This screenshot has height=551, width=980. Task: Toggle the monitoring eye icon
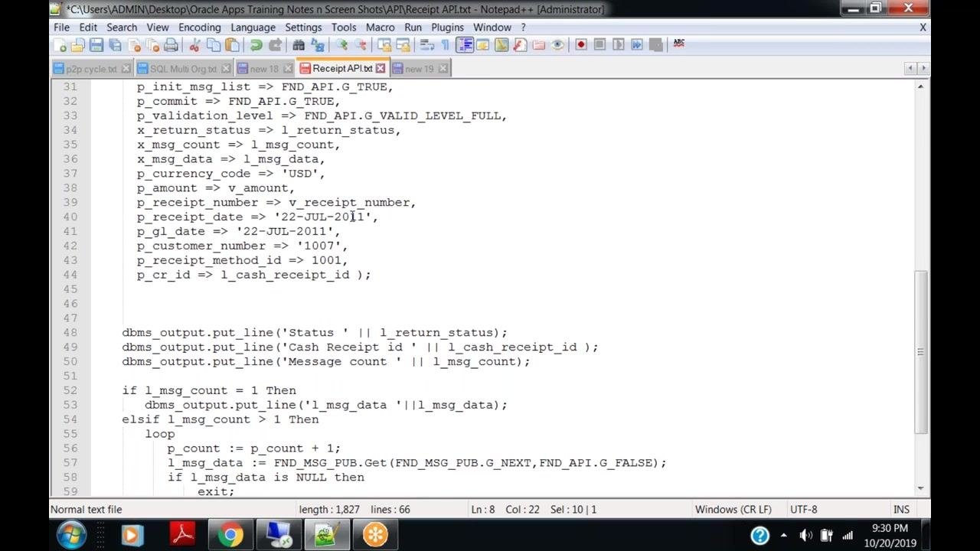click(557, 44)
